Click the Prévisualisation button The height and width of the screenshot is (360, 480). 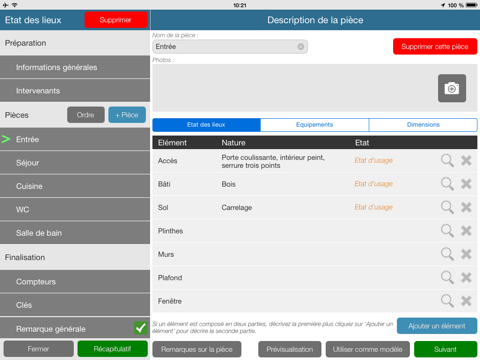[x=290, y=349]
